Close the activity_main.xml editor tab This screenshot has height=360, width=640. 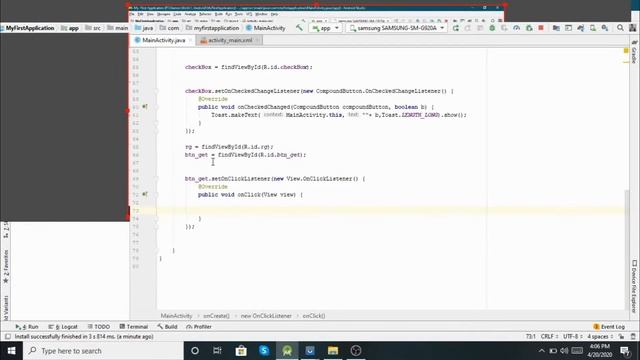point(258,40)
